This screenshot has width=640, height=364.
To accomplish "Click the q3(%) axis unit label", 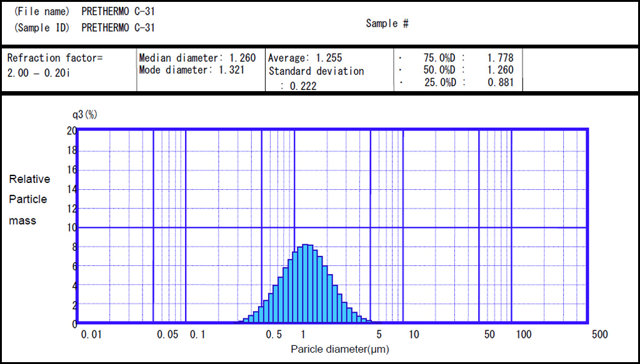I will (x=85, y=115).
